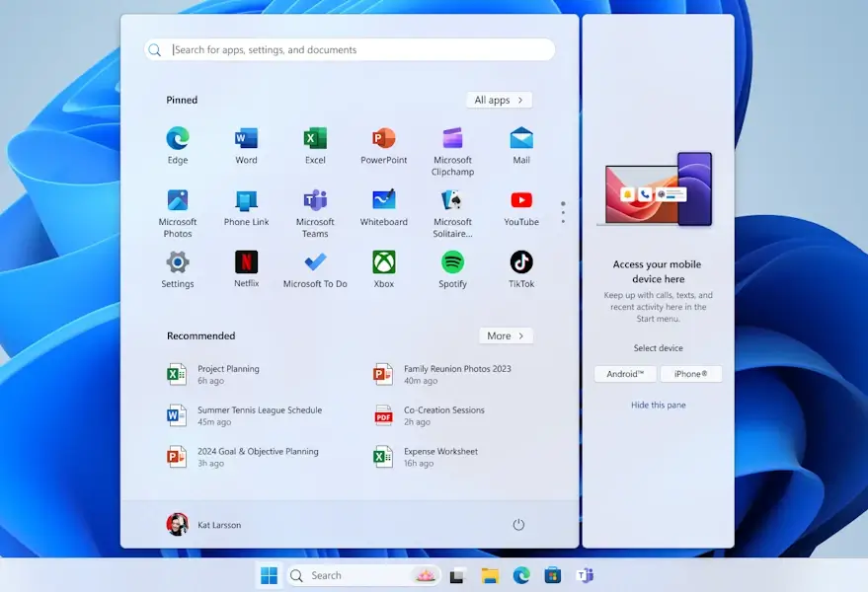868x592 pixels.
Task: Open Kat Larsson's account avatar
Action: tap(177, 525)
